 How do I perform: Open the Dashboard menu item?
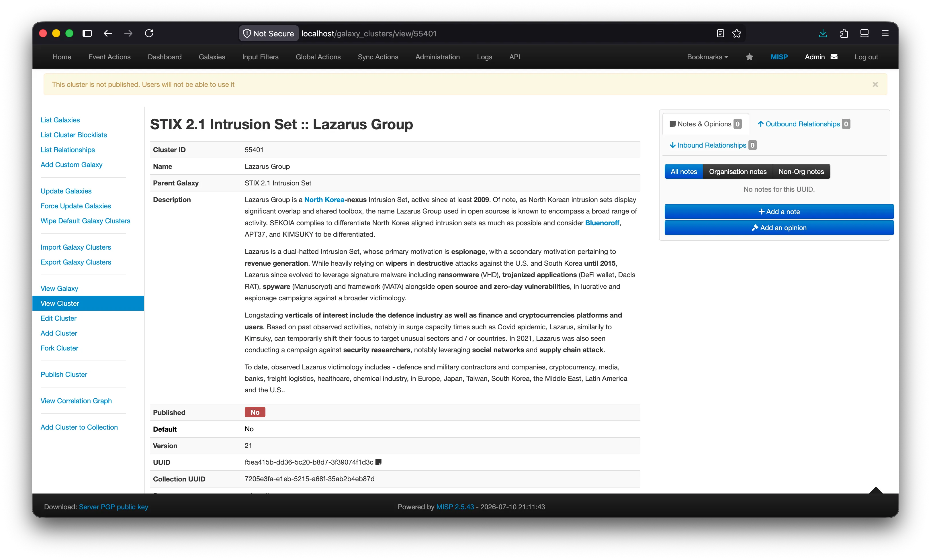[165, 57]
